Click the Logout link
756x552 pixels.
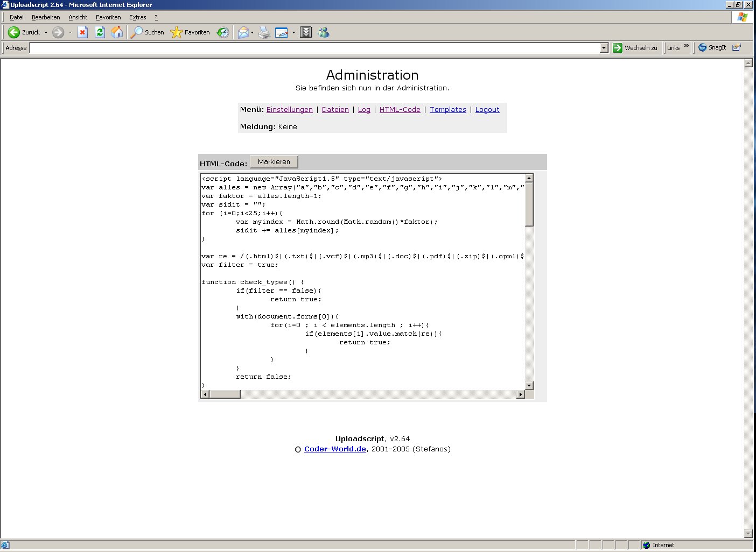(487, 109)
